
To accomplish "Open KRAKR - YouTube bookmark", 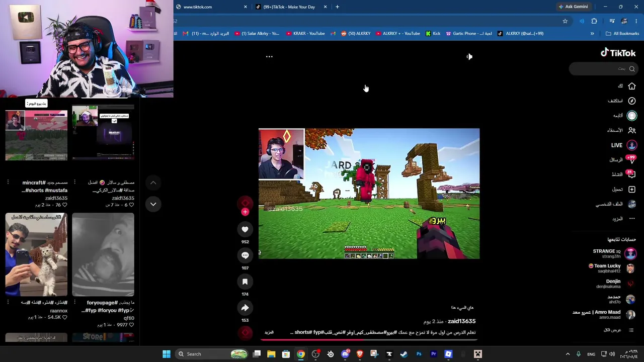I will (305, 34).
